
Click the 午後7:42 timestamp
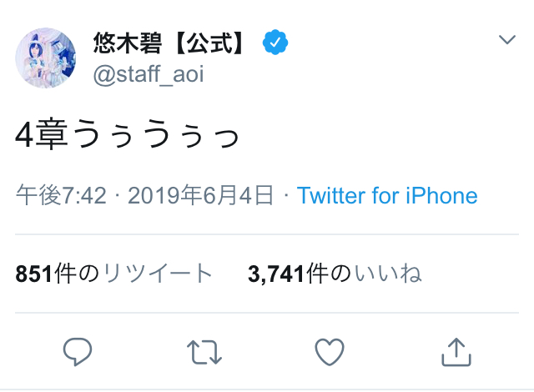pos(61,196)
